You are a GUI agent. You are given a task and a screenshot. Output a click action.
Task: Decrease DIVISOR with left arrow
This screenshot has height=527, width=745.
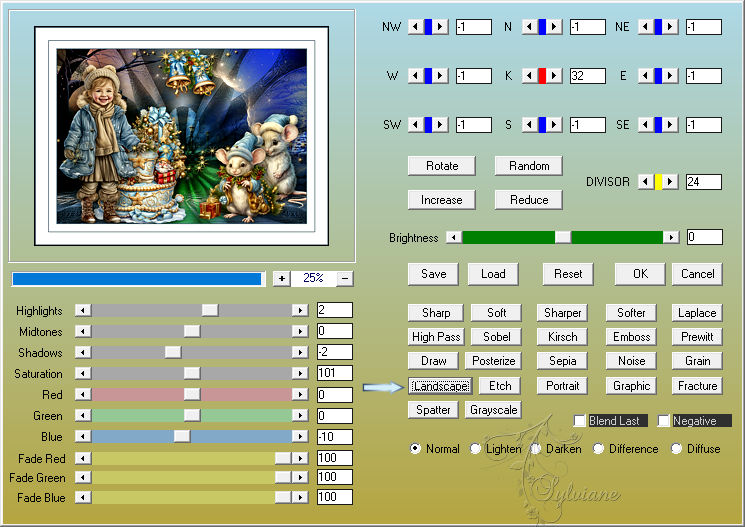tap(645, 182)
